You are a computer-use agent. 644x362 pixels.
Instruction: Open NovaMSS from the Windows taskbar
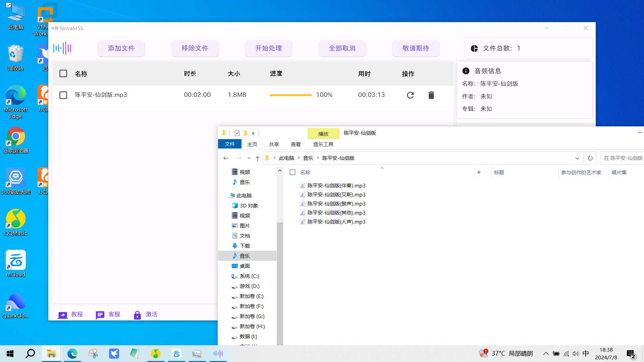pos(218,353)
